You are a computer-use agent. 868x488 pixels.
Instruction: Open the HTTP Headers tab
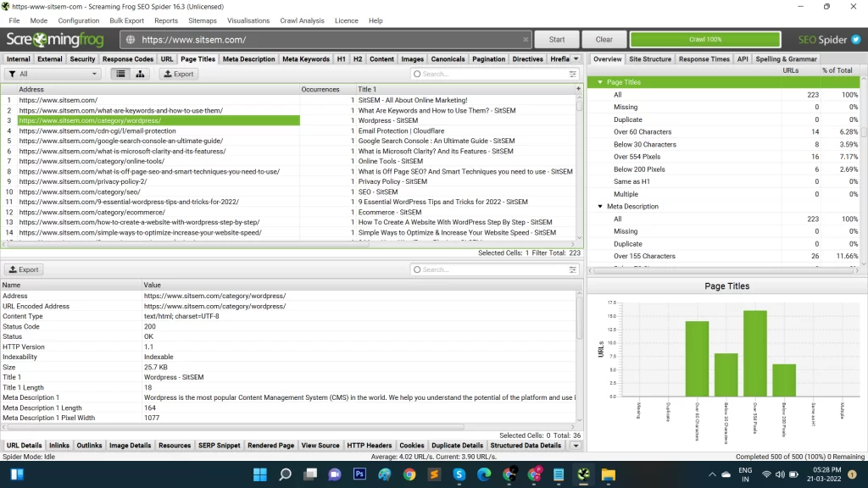point(370,446)
